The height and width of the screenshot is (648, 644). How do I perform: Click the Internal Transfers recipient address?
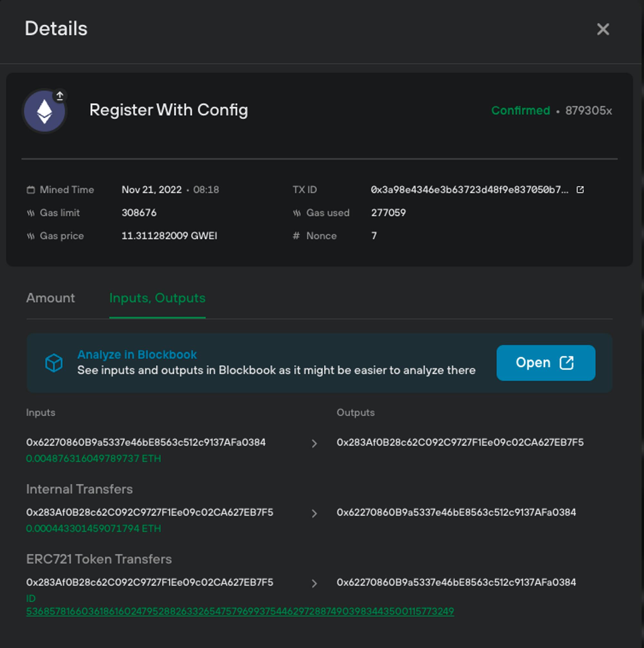click(x=456, y=512)
